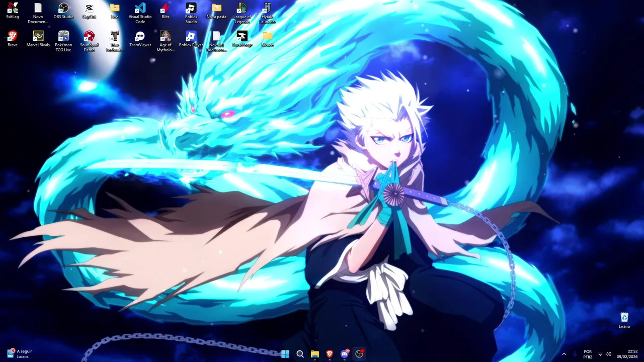The width and height of the screenshot is (644, 362).
Task: Click the microphone tray icon
Action: 575,354
